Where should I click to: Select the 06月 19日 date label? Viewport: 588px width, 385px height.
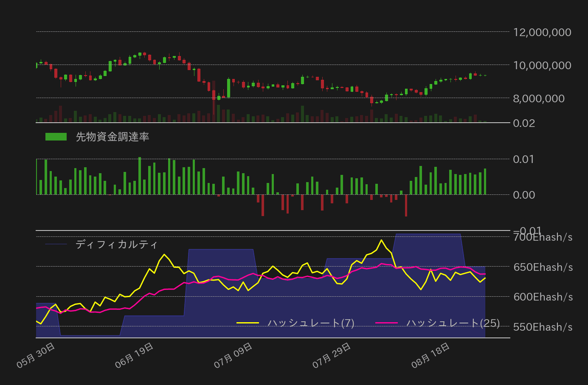(134, 355)
